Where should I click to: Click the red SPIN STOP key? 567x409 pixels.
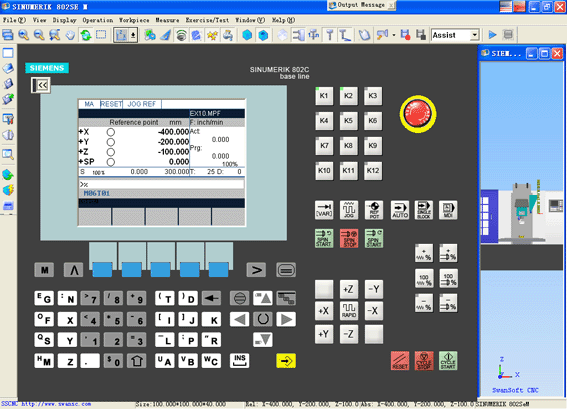click(349, 238)
